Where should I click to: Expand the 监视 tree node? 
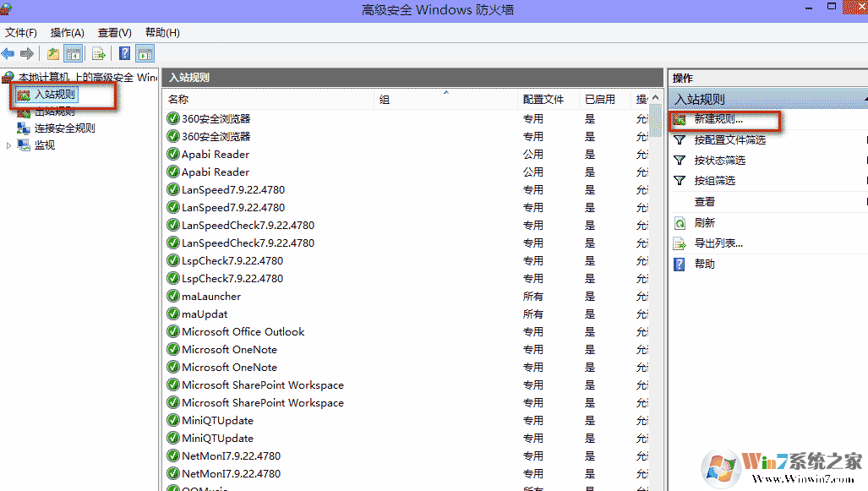tap(9, 145)
